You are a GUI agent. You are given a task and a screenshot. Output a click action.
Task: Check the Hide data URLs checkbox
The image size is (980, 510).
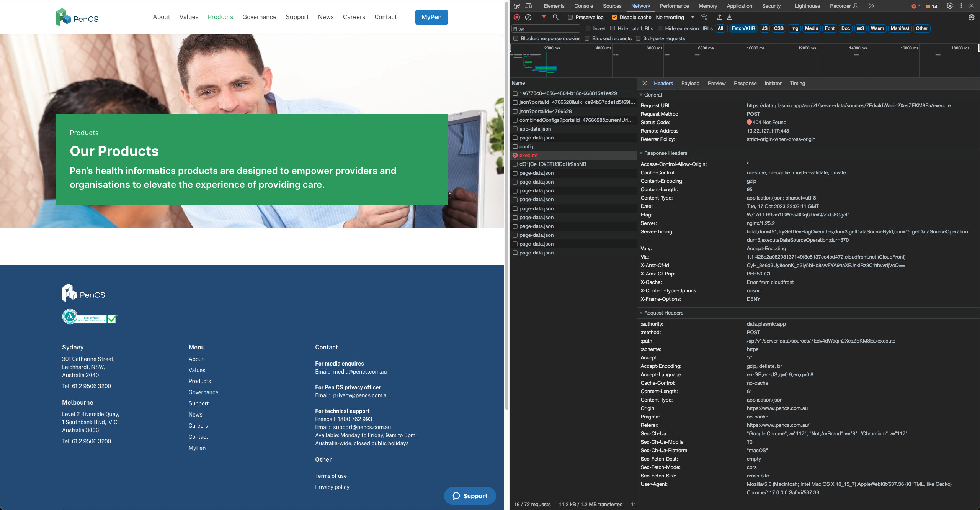tap(612, 28)
